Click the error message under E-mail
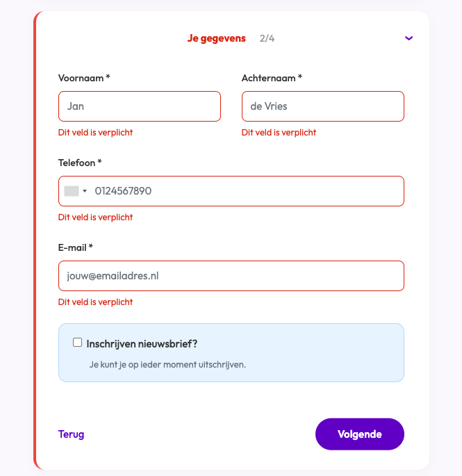This screenshot has width=462, height=476. click(95, 302)
